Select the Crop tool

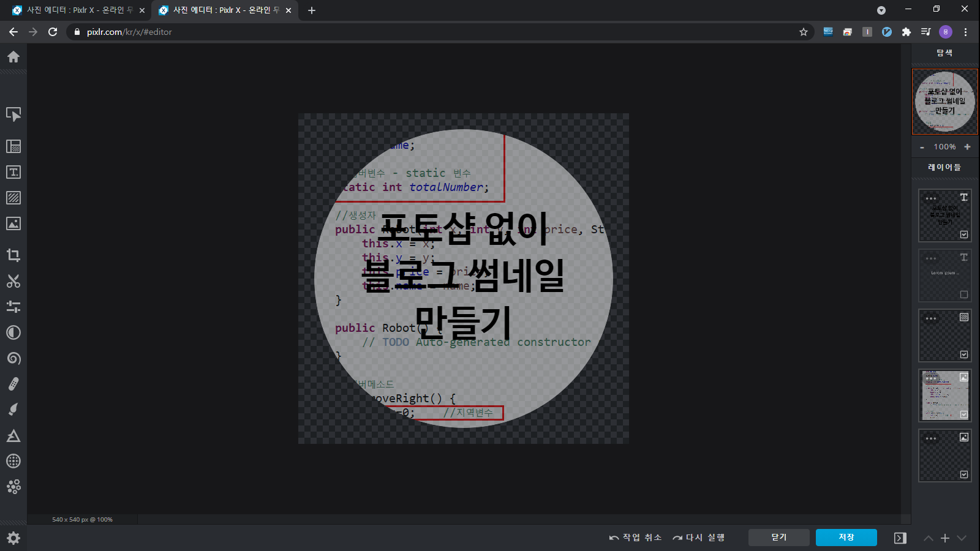13,255
